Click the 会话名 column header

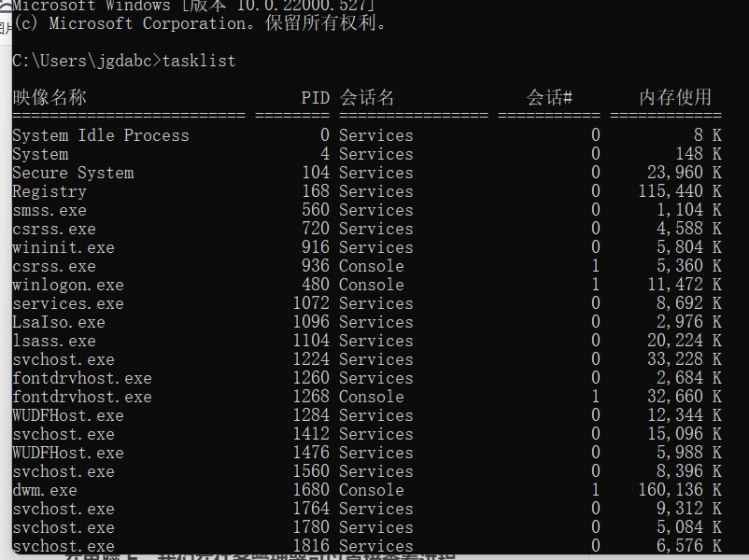[367, 97]
